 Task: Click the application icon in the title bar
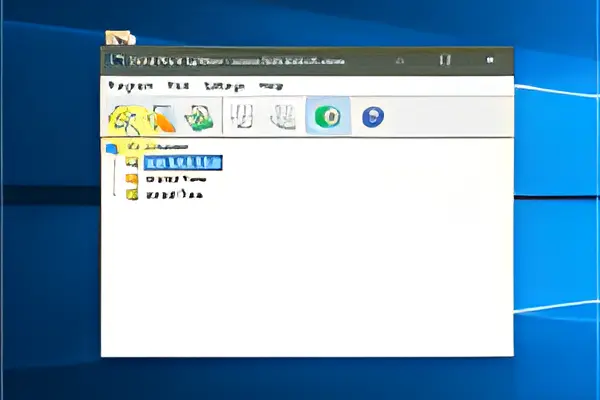click(x=115, y=60)
